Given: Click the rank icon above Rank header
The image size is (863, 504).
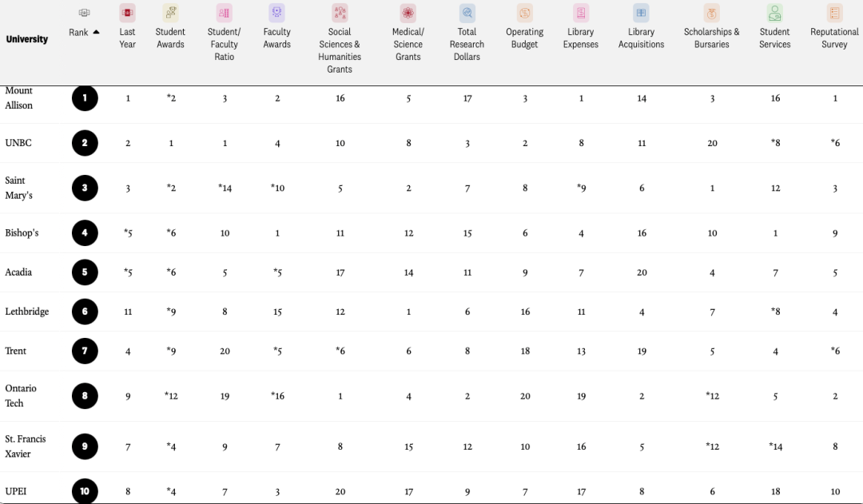Looking at the screenshot, I should (x=85, y=13).
